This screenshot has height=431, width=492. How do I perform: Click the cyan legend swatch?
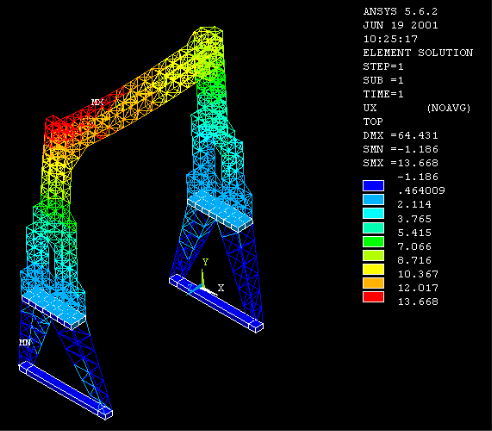pyautogui.click(x=373, y=213)
